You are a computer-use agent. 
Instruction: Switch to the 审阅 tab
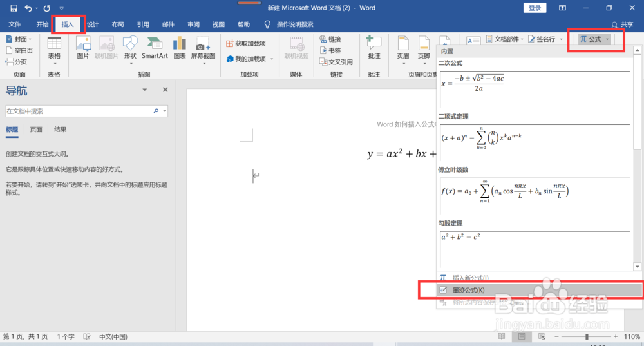click(x=193, y=24)
